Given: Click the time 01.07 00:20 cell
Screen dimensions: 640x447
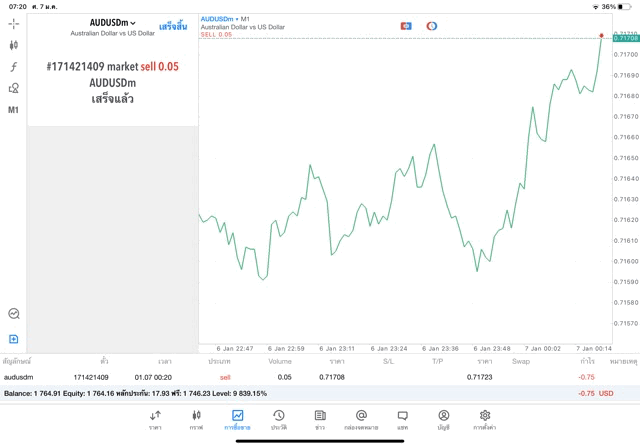Looking at the screenshot, I should [153, 377].
